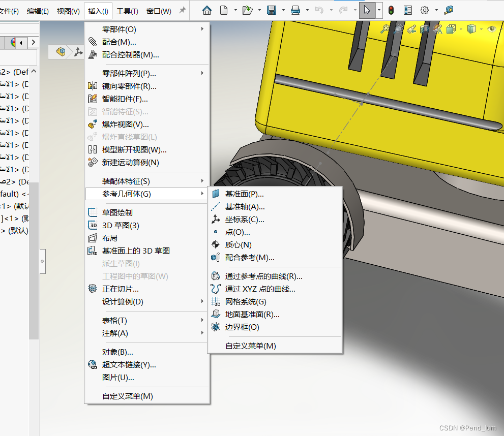Click the Previous View arrow icon

[x=412, y=29]
